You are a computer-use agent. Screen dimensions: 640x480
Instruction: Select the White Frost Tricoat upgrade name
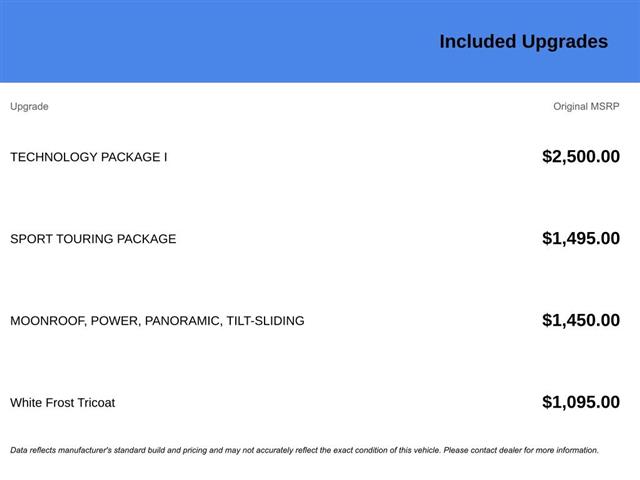(62, 403)
